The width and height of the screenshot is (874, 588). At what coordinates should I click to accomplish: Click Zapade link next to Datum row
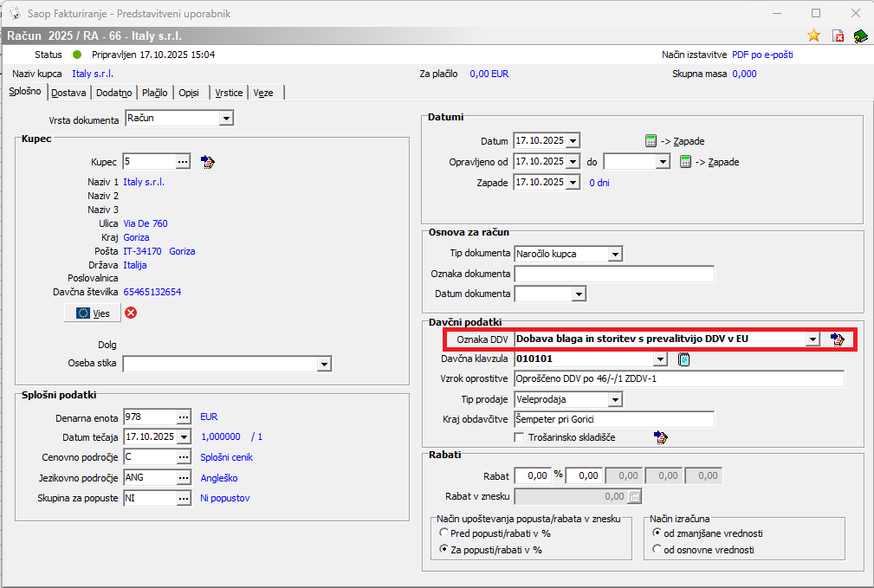[x=689, y=141]
